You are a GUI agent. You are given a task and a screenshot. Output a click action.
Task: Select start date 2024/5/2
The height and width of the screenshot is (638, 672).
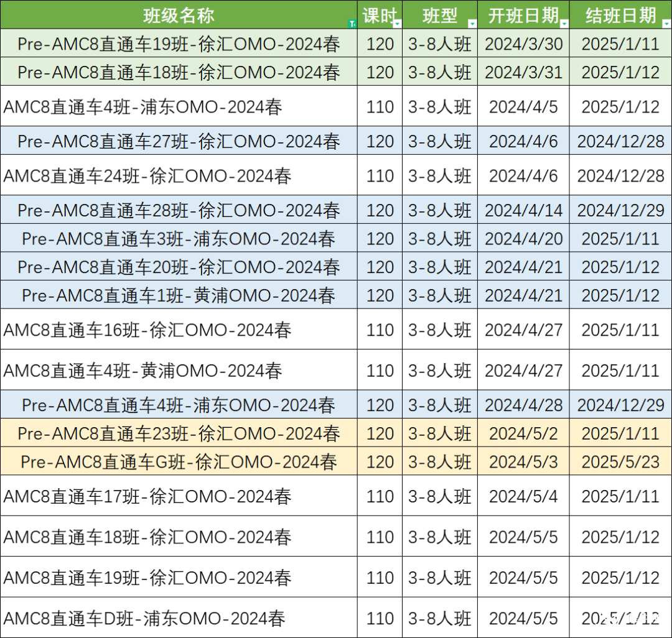tap(523, 433)
